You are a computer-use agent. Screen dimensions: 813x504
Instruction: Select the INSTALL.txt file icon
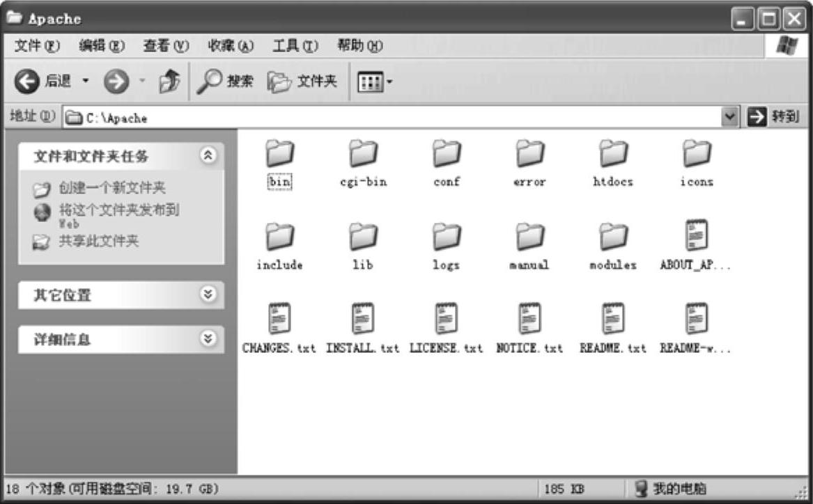tap(363, 319)
